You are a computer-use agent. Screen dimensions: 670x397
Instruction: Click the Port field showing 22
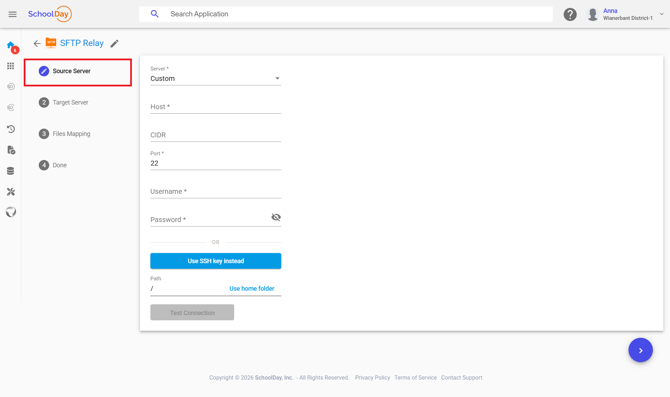point(215,163)
